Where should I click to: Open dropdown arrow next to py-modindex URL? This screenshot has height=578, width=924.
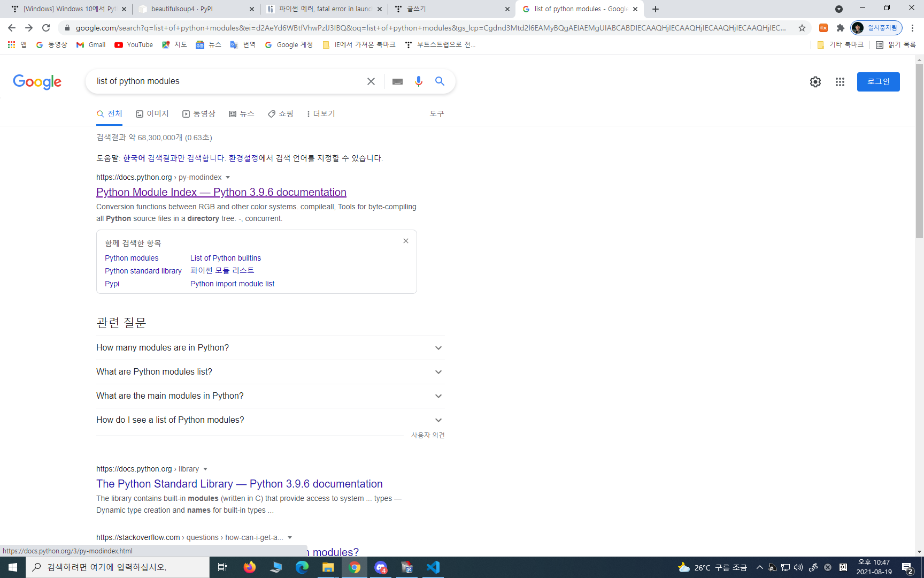pos(228,178)
